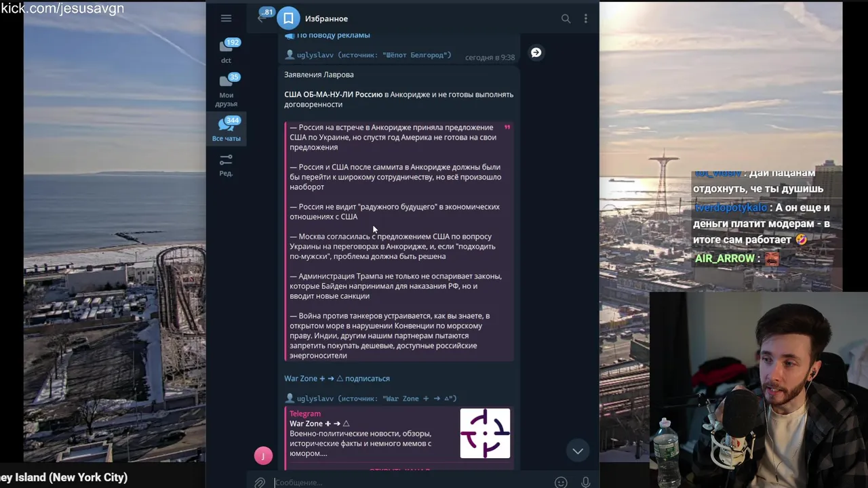This screenshot has height=488, width=868.
Task: Jump to bottom with the down chevron
Action: (578, 451)
